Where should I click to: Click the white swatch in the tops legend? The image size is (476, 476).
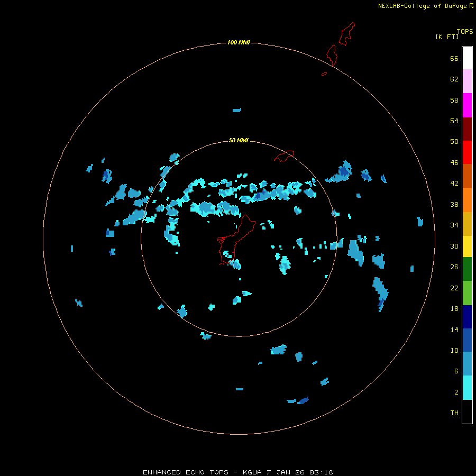[467, 58]
